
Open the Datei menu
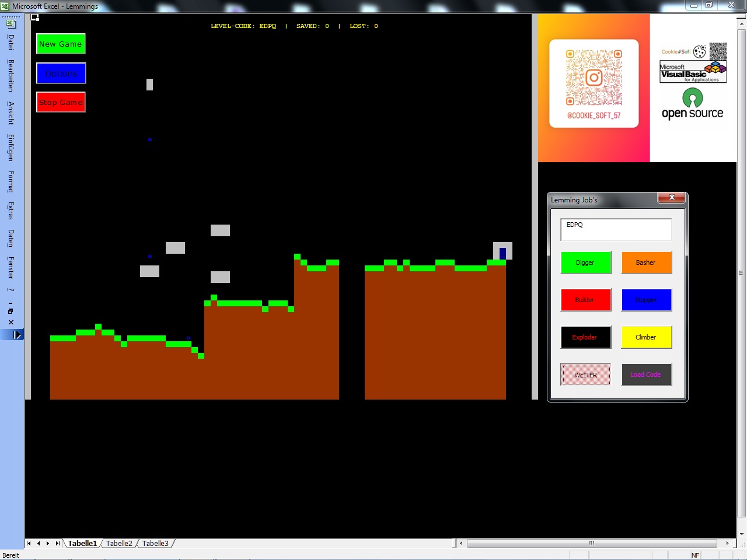click(x=11, y=42)
